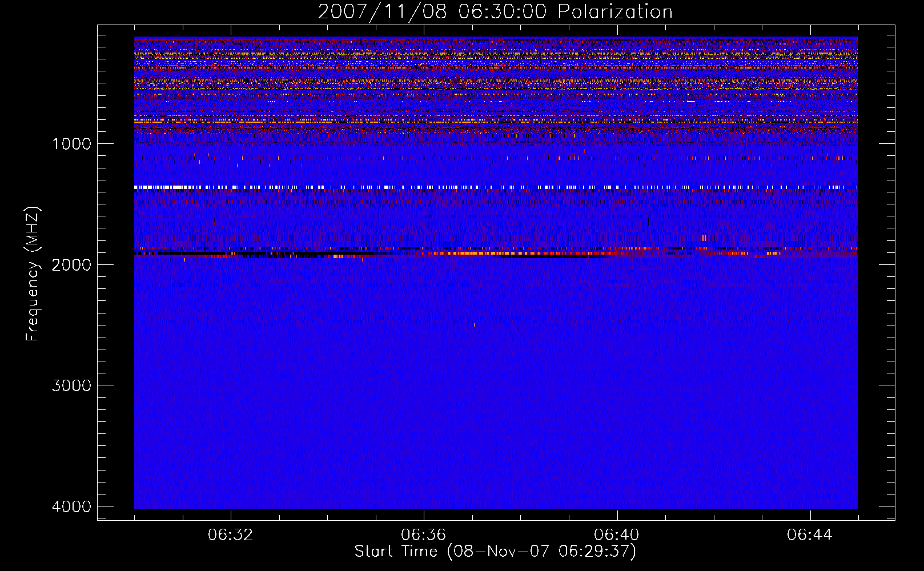The image size is (924, 571).
Task: Click the 2000 frequency tick label
Action: [x=71, y=264]
